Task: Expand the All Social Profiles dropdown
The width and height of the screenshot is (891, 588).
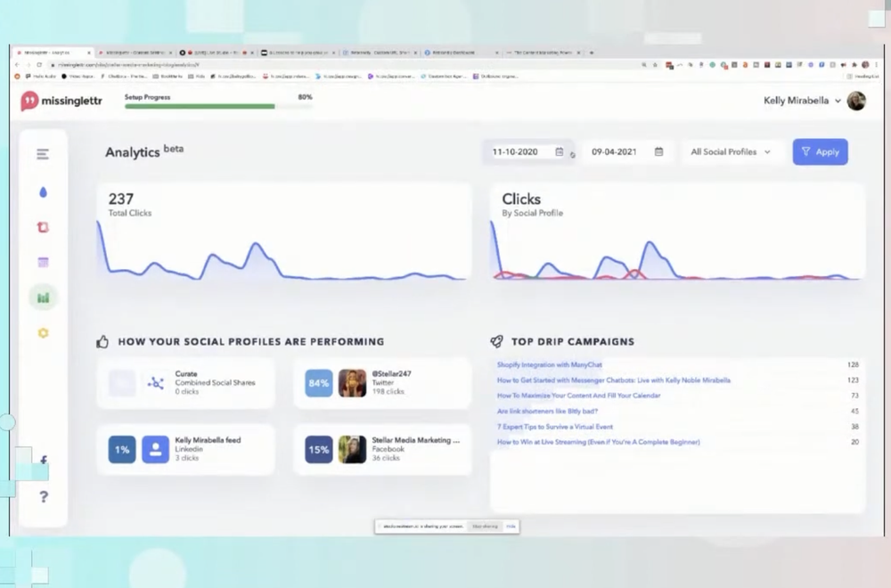Action: [x=731, y=151]
